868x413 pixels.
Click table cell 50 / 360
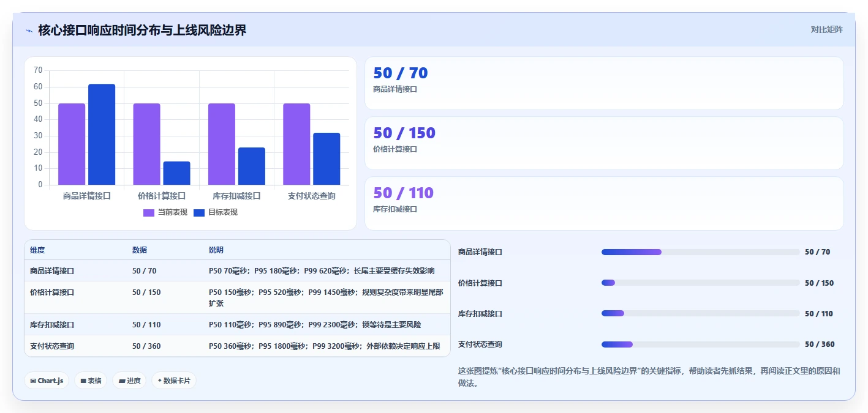click(x=146, y=346)
